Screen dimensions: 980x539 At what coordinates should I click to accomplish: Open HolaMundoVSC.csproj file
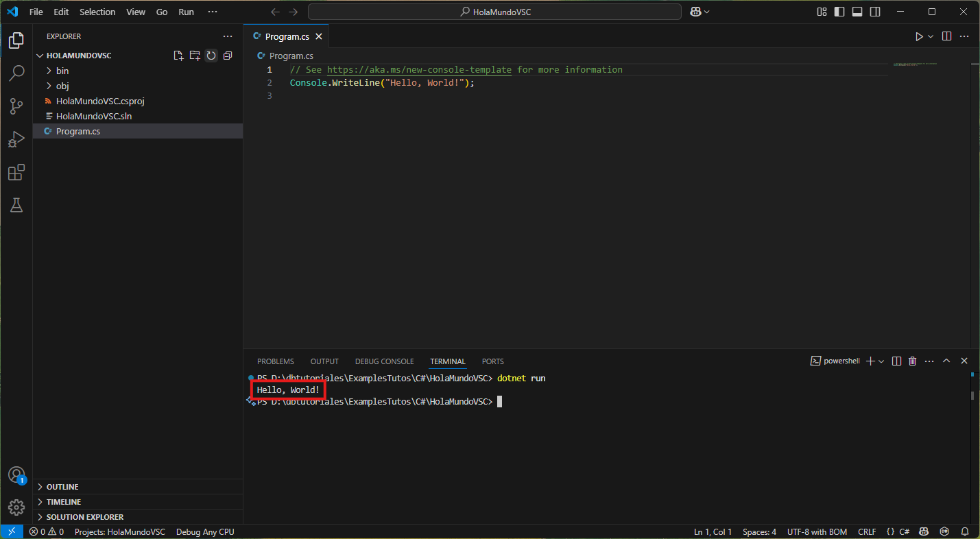(x=137, y=101)
